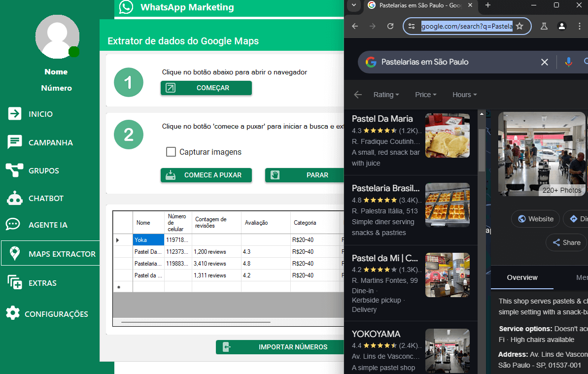Viewport: 588px width, 374px height.
Task: Start Google voice search microphone
Action: coord(568,62)
